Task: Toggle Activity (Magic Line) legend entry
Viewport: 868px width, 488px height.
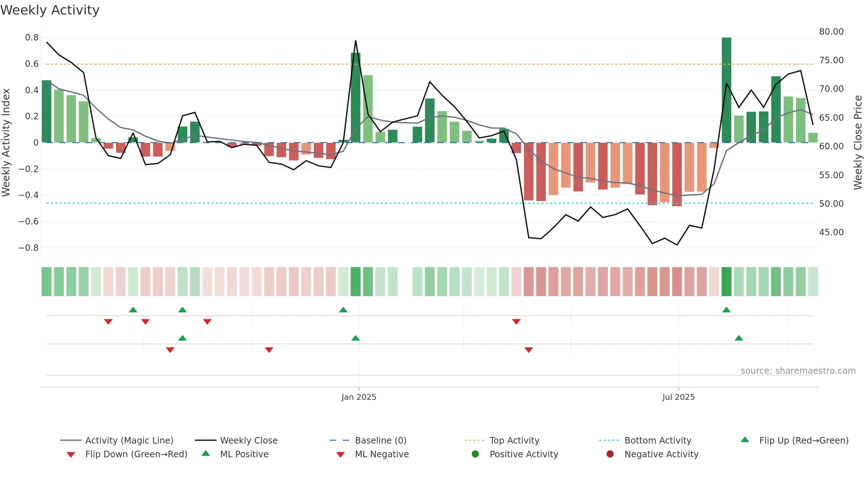Action: 117,440
